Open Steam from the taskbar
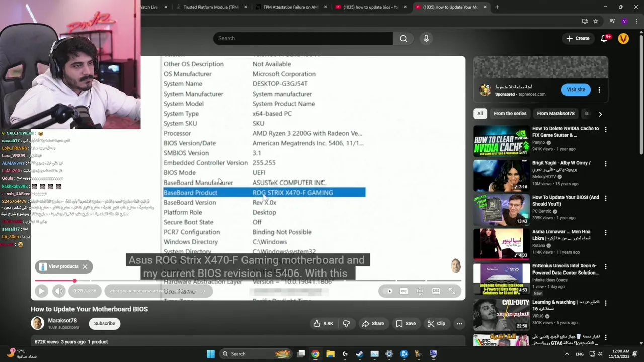 (360, 354)
